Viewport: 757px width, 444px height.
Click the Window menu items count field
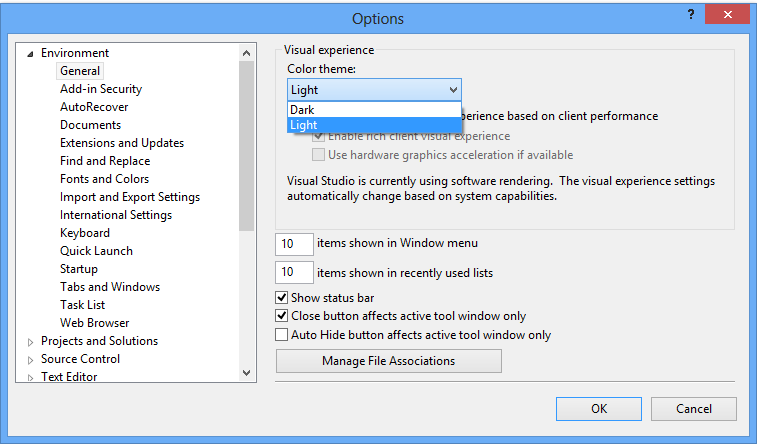point(294,243)
